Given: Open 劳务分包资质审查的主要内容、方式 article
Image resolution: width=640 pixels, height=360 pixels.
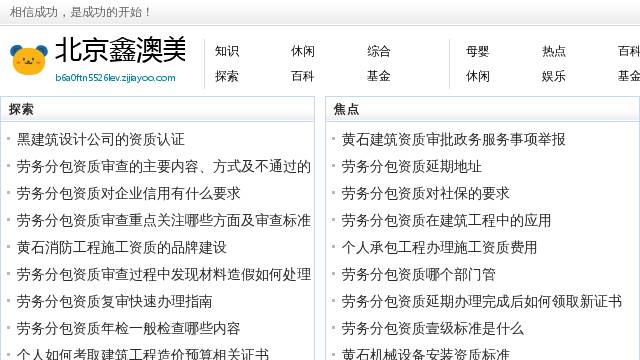Looking at the screenshot, I should tap(164, 167).
